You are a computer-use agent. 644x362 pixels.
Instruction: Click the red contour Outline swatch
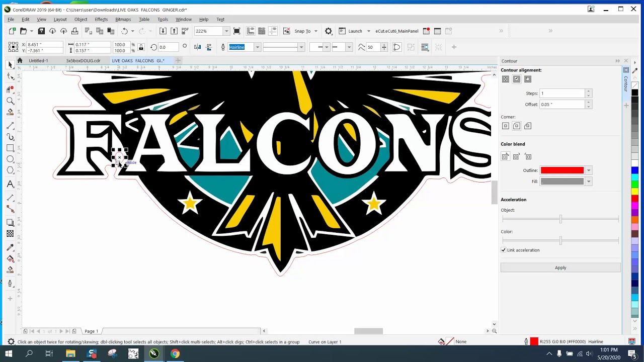[x=562, y=170]
